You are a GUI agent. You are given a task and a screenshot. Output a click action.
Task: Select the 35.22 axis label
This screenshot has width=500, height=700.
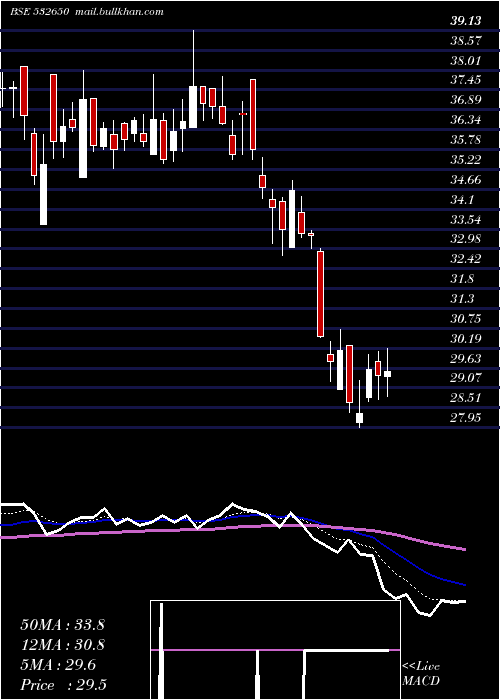pyautogui.click(x=466, y=159)
